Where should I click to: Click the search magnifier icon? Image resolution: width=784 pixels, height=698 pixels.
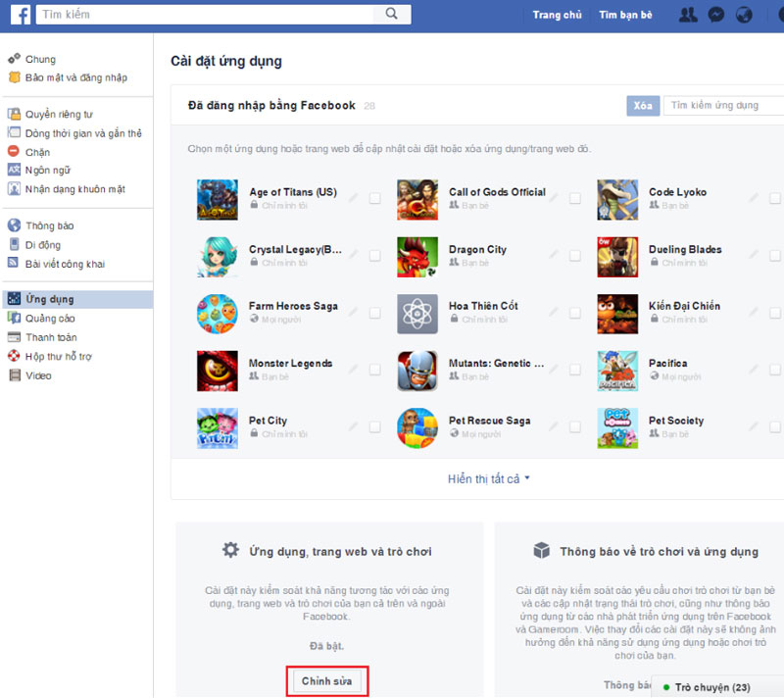pyautogui.click(x=391, y=14)
